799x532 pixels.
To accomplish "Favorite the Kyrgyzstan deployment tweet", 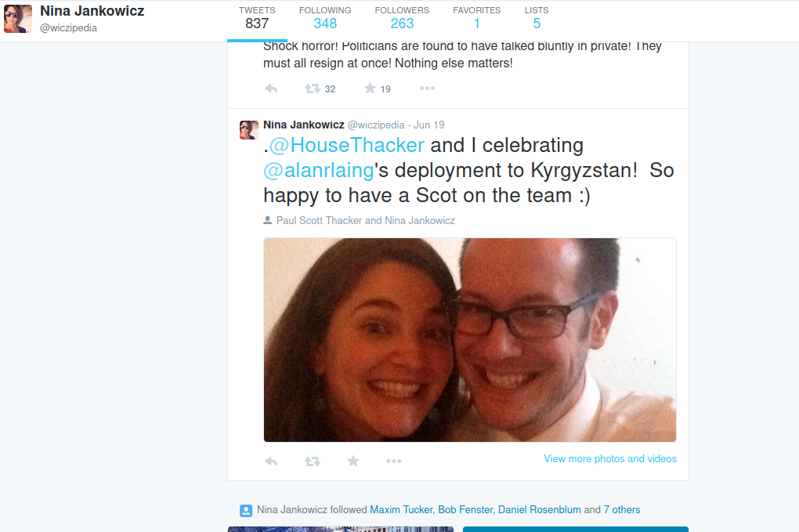I will point(353,461).
